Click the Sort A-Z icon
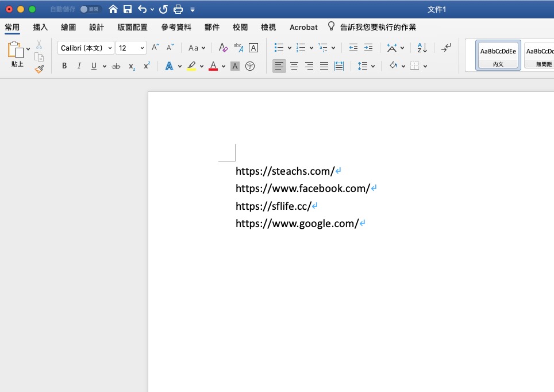The width and height of the screenshot is (554, 392). tap(422, 48)
